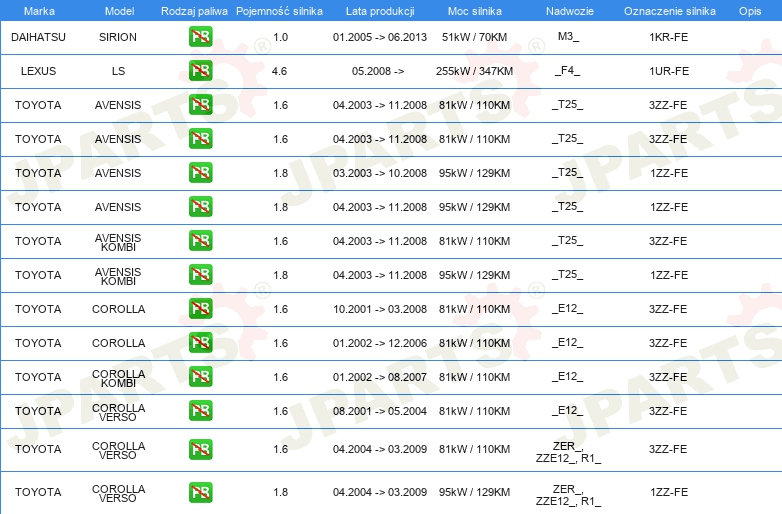Click the 10.2001 -> 03.2008 production years
This screenshot has height=514, width=782.
pos(380,309)
